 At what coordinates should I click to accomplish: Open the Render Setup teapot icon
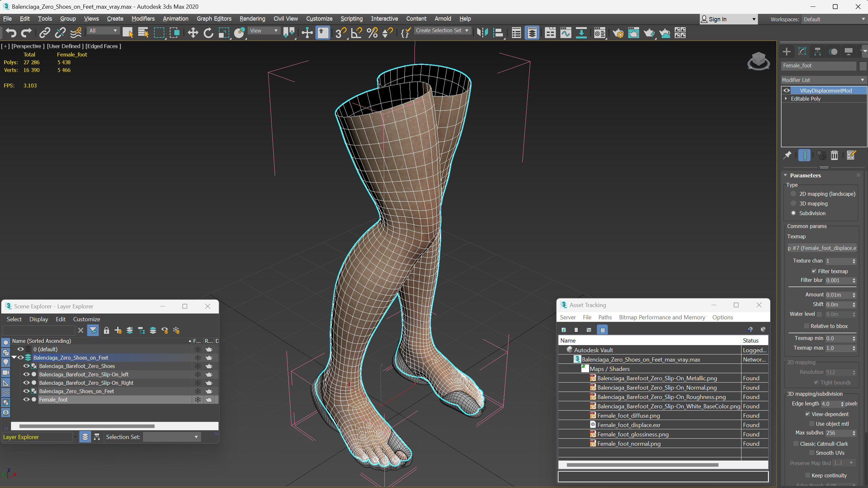[618, 33]
